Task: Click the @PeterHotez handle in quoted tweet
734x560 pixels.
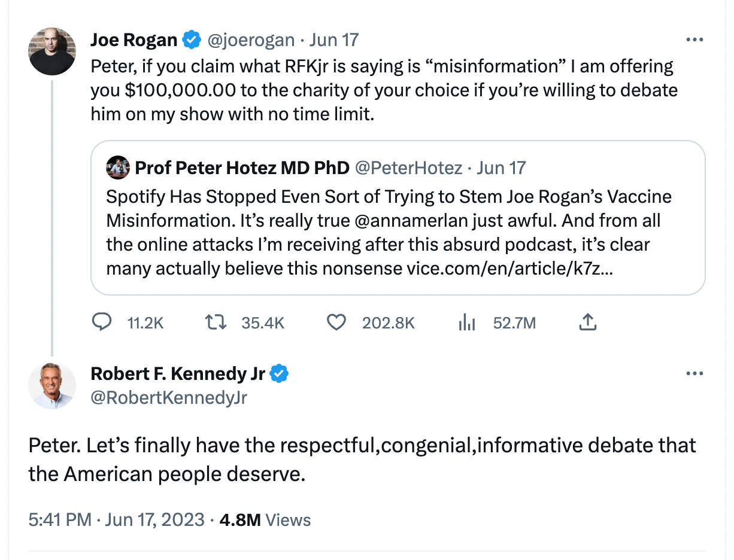Action: click(x=408, y=168)
